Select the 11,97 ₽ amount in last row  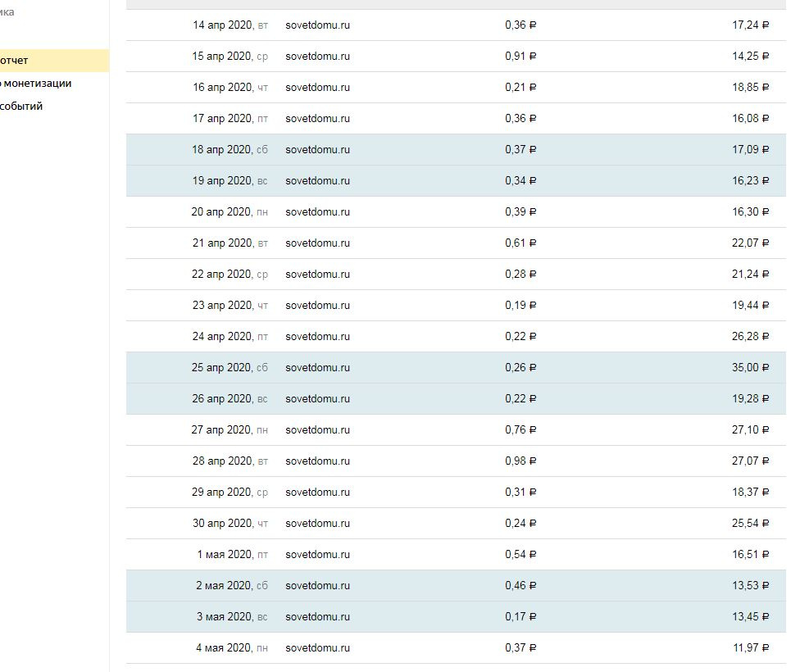tap(751, 648)
